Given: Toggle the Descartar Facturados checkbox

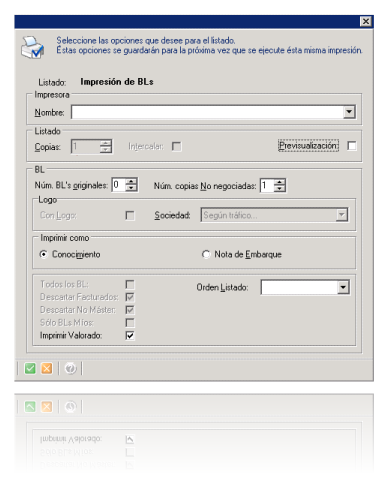Looking at the screenshot, I should 130,297.
